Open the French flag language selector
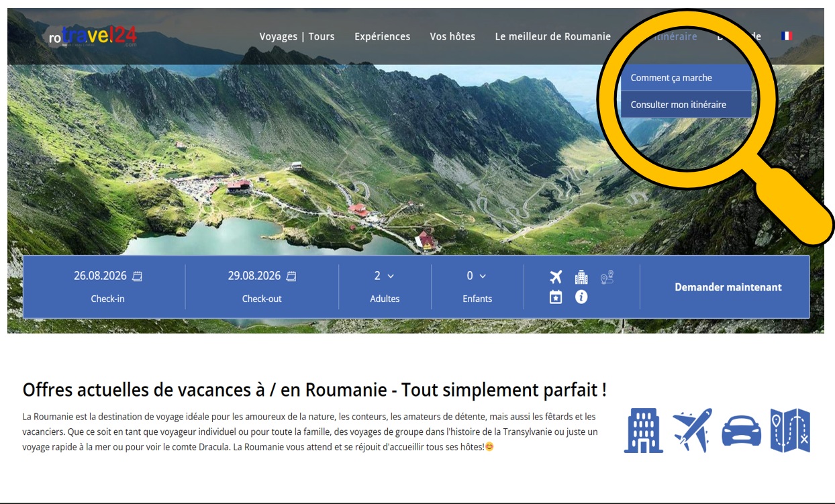 (787, 36)
